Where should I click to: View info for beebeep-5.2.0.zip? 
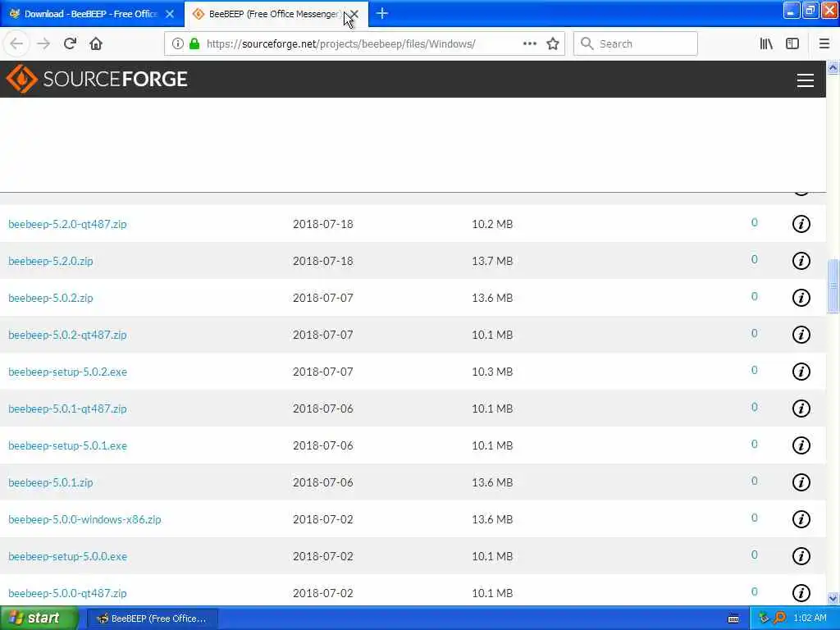[801, 261]
